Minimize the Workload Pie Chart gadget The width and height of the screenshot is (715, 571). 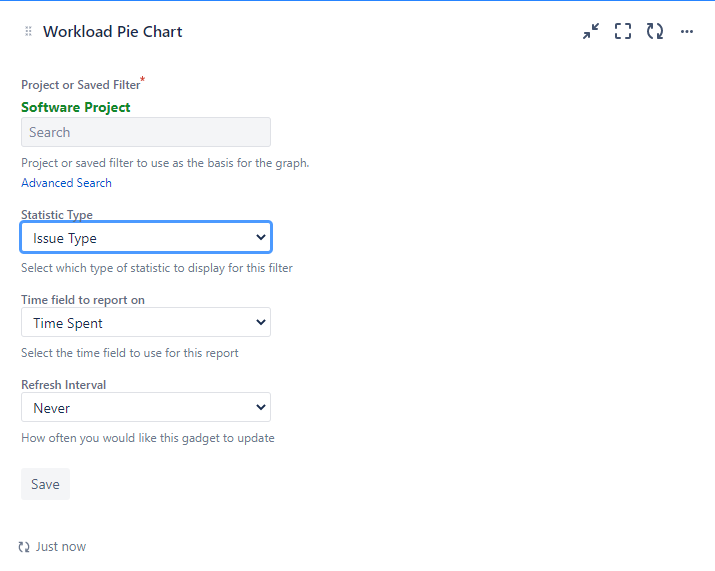click(591, 31)
